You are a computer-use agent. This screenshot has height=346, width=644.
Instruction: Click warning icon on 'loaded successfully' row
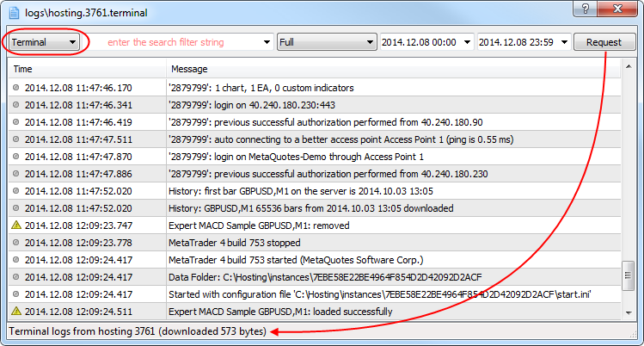point(15,311)
